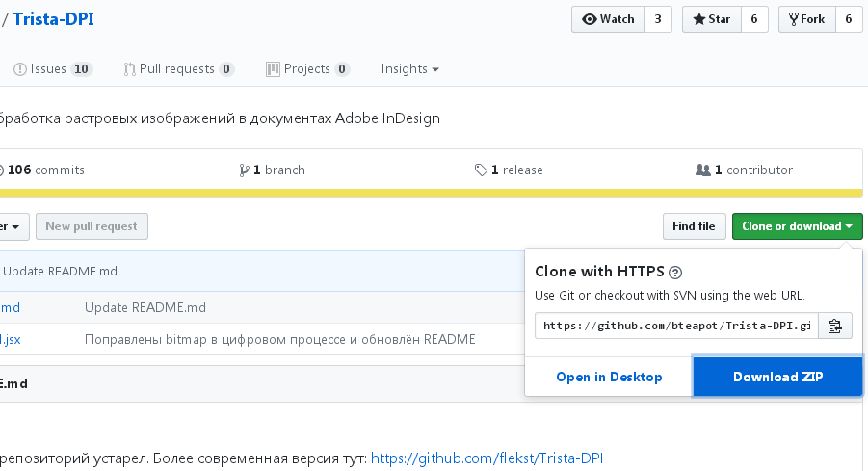Screen dimensions: 868x471
Task: Click the people icon beside 1 contributor
Action: tap(703, 170)
